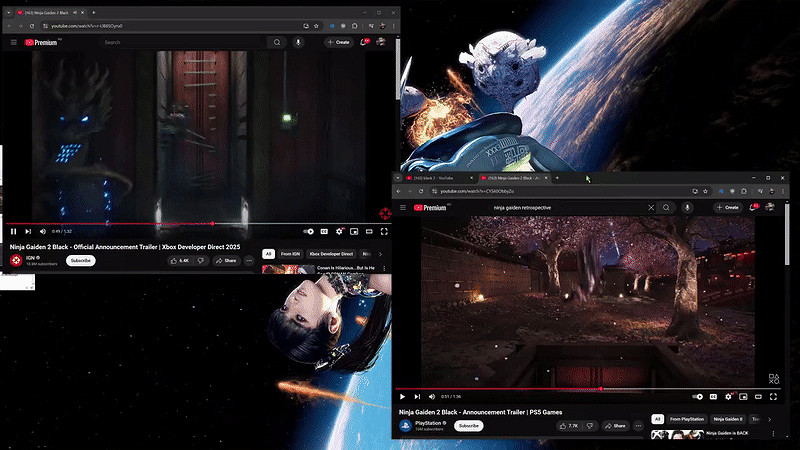Viewport: 800px width, 450px height.
Task: Pause the IGN Ninja Gaiden trailer
Action: [x=14, y=231]
